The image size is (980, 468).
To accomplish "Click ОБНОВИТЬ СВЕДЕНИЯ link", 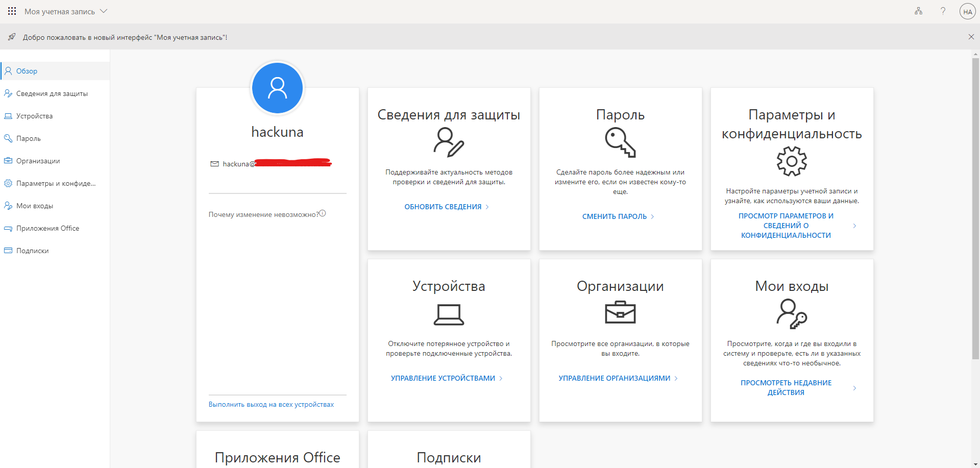I will click(443, 207).
